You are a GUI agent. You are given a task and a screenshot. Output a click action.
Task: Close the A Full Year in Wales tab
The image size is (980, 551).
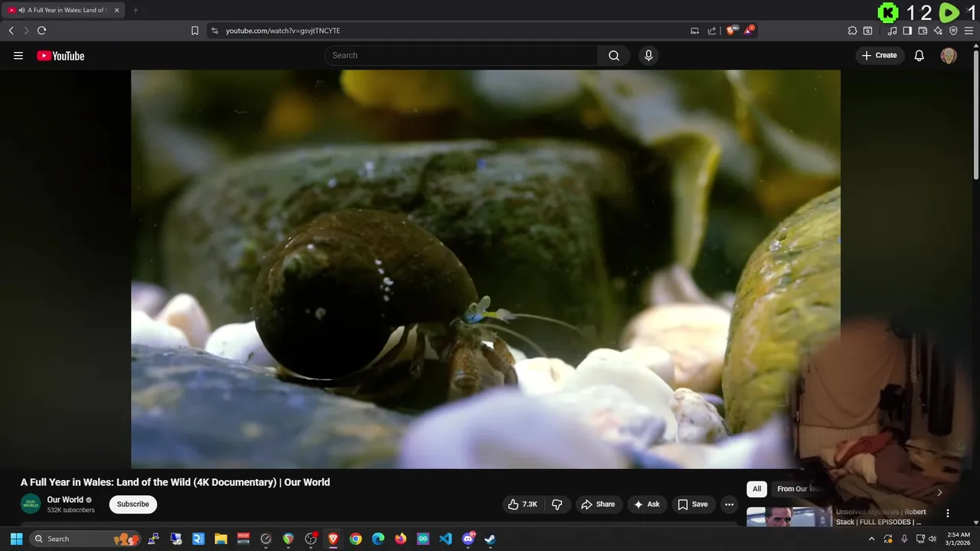[x=116, y=10]
